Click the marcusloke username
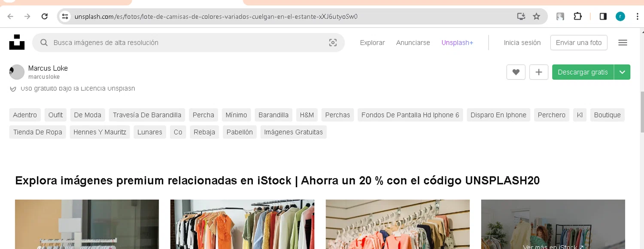644x249 pixels. coord(44,77)
